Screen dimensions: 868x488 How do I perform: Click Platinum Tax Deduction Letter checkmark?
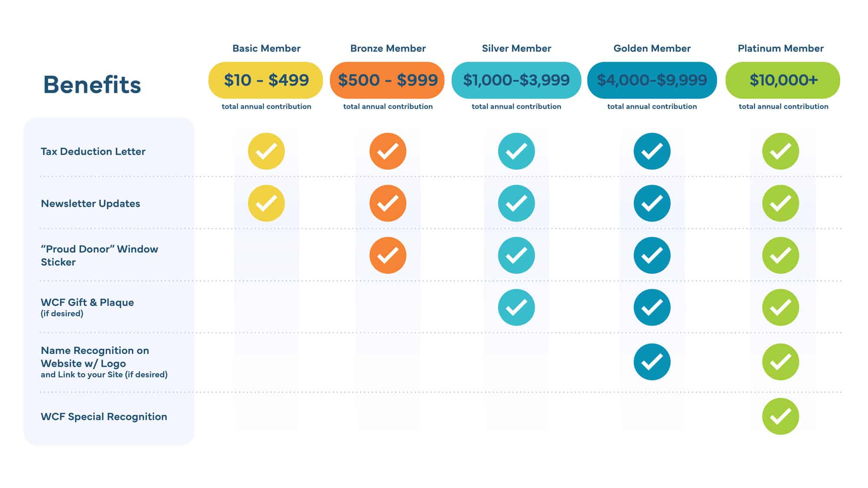coord(780,151)
